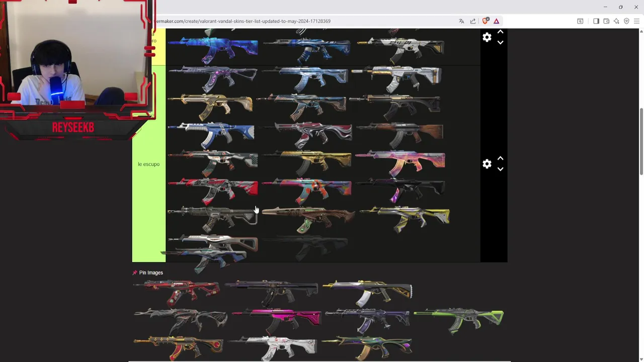The width and height of the screenshot is (644, 362).
Task: Click the tiermaker URL in address bar
Action: 243,21
